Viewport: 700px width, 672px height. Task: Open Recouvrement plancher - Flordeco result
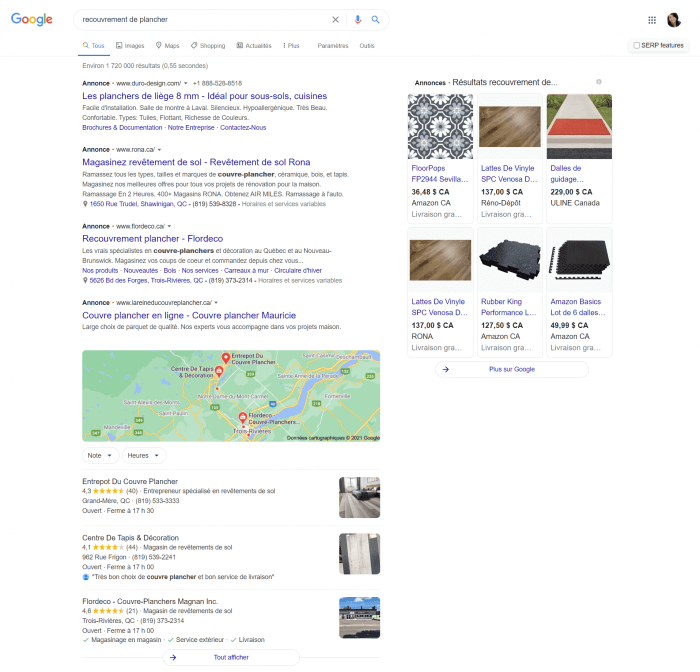[x=152, y=239]
